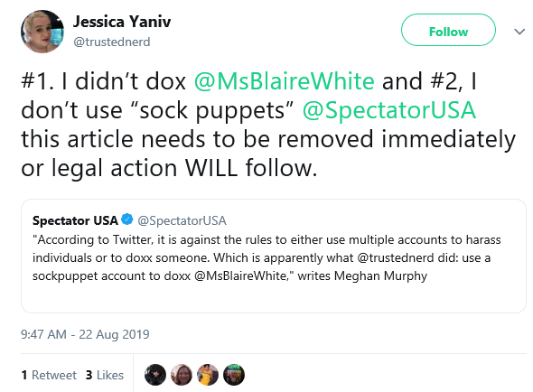This screenshot has width=533, height=392.
Task: Open the gray @SpectatorUSA handle in the quote
Action: [182, 220]
